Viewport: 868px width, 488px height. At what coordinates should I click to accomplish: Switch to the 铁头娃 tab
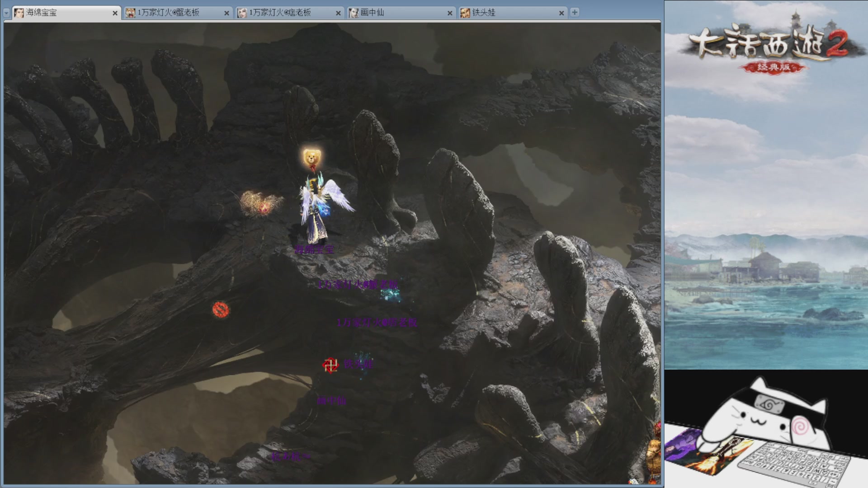point(513,13)
